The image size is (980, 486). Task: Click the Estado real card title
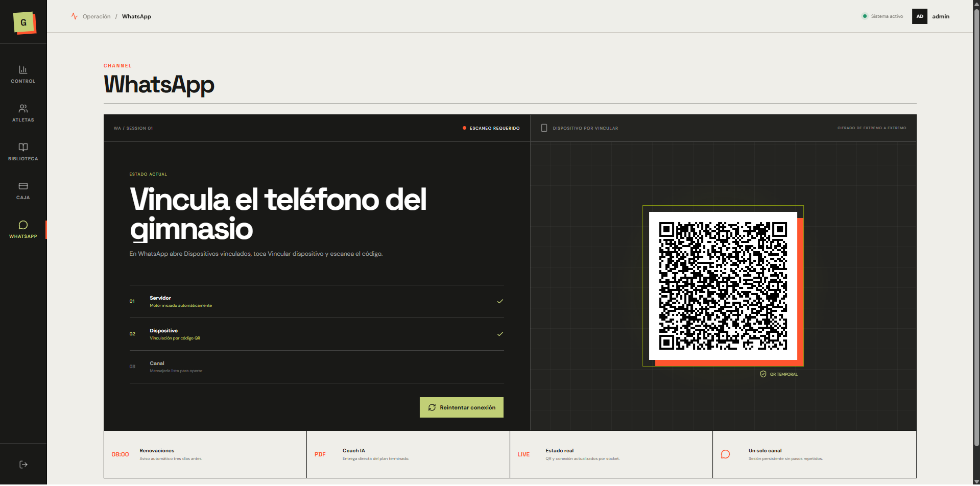pyautogui.click(x=559, y=451)
